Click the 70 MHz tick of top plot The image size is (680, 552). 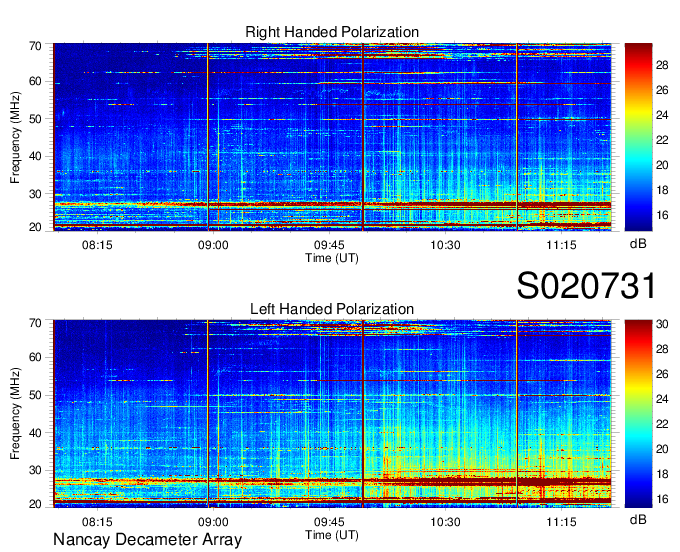click(35, 46)
